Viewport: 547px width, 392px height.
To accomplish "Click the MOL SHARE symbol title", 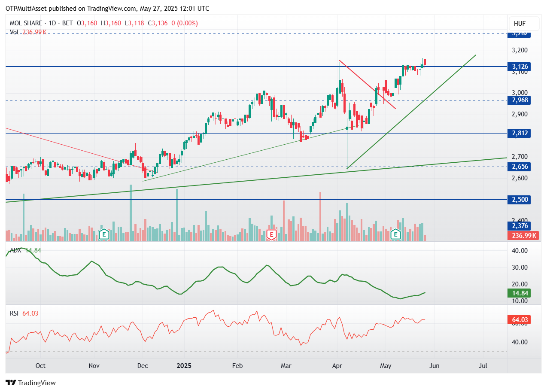I will click(x=26, y=23).
